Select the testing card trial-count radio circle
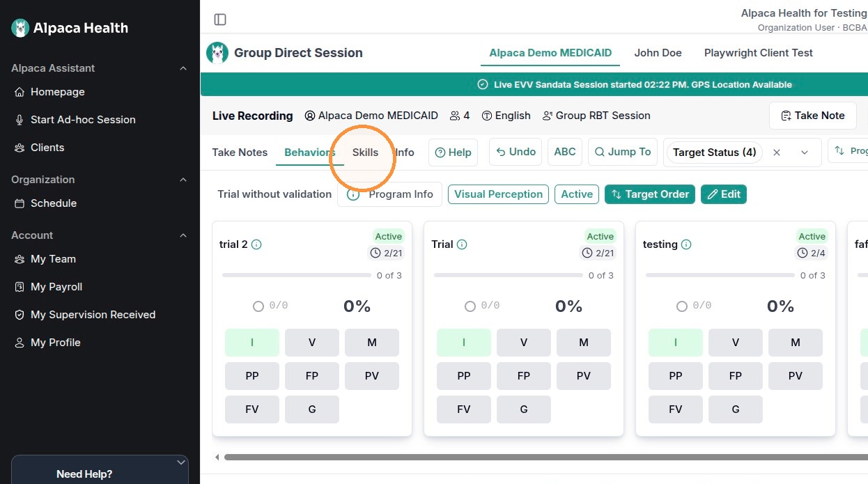Image resolution: width=868 pixels, height=484 pixels. [x=682, y=306]
